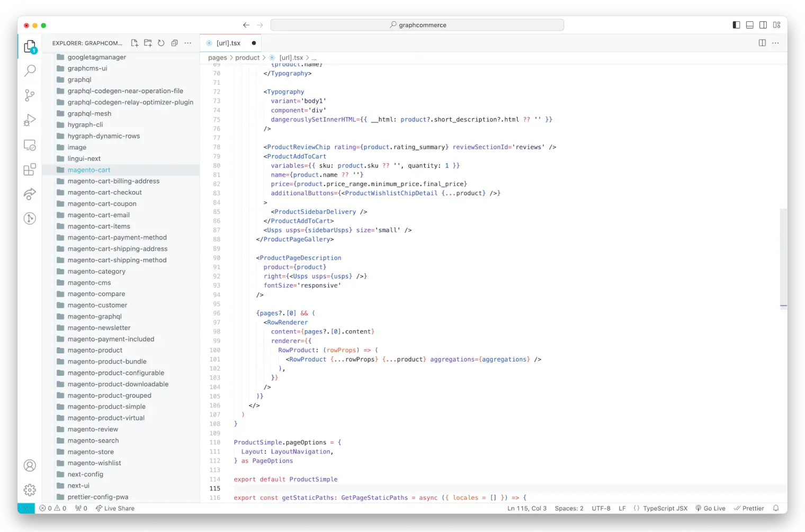Open the Source Control view

tap(30, 95)
